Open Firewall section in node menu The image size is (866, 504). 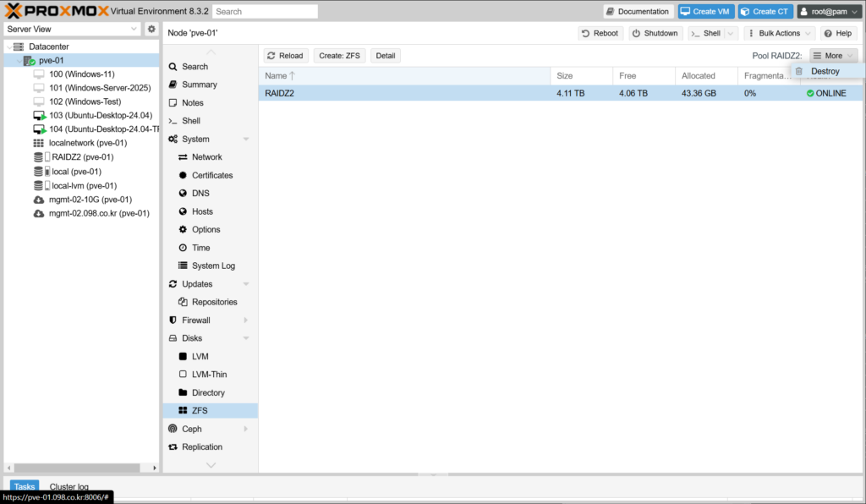coord(195,320)
